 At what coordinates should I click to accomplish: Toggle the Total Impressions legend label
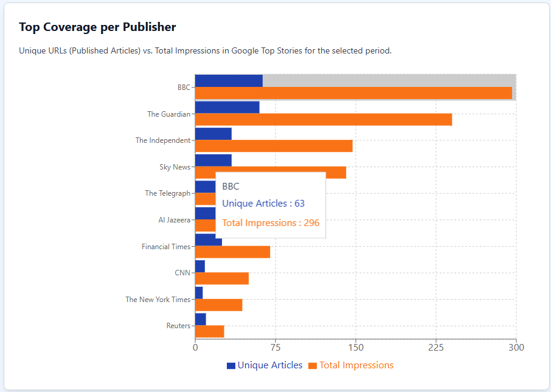pyautogui.click(x=356, y=365)
